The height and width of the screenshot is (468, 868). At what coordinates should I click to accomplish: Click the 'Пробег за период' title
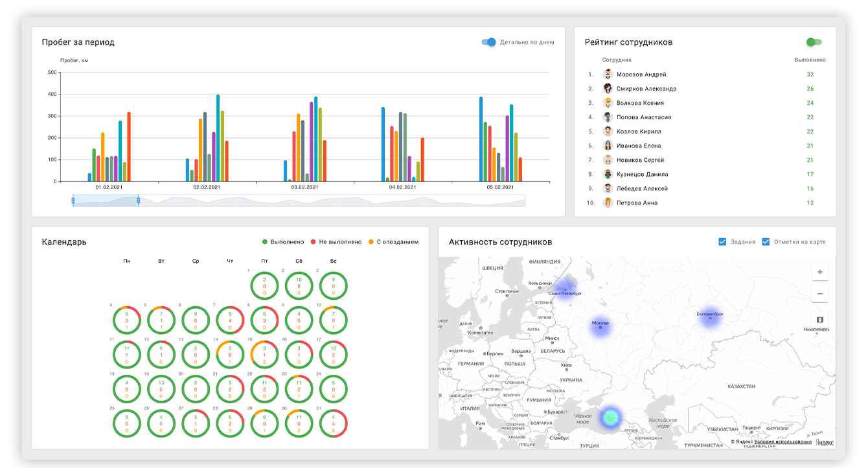coord(78,42)
